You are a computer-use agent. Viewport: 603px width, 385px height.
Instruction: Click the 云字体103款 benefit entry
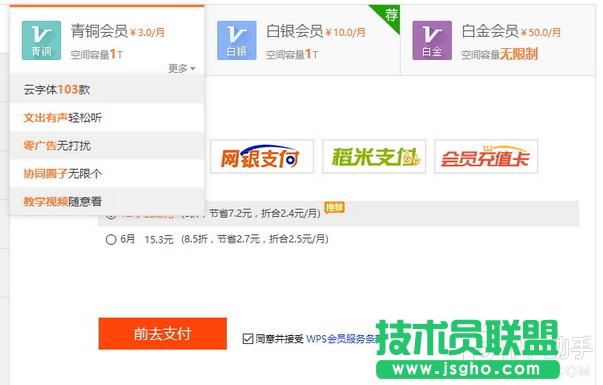pos(107,89)
